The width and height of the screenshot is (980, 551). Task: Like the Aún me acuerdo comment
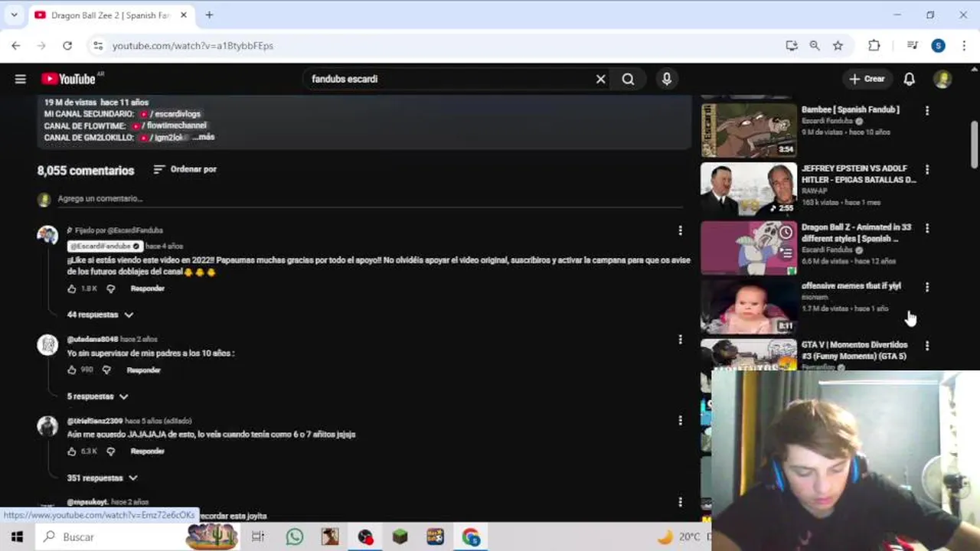coord(72,452)
